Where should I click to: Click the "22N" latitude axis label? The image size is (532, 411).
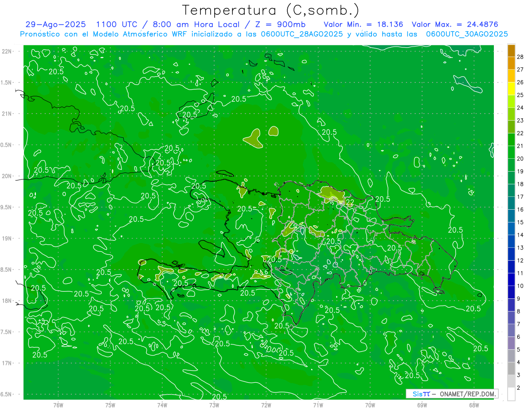point(7,51)
